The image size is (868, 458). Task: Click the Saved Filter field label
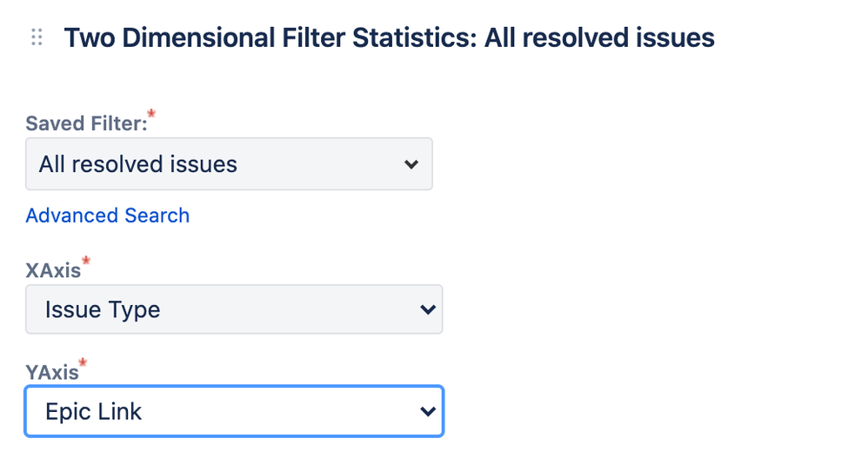[x=86, y=123]
